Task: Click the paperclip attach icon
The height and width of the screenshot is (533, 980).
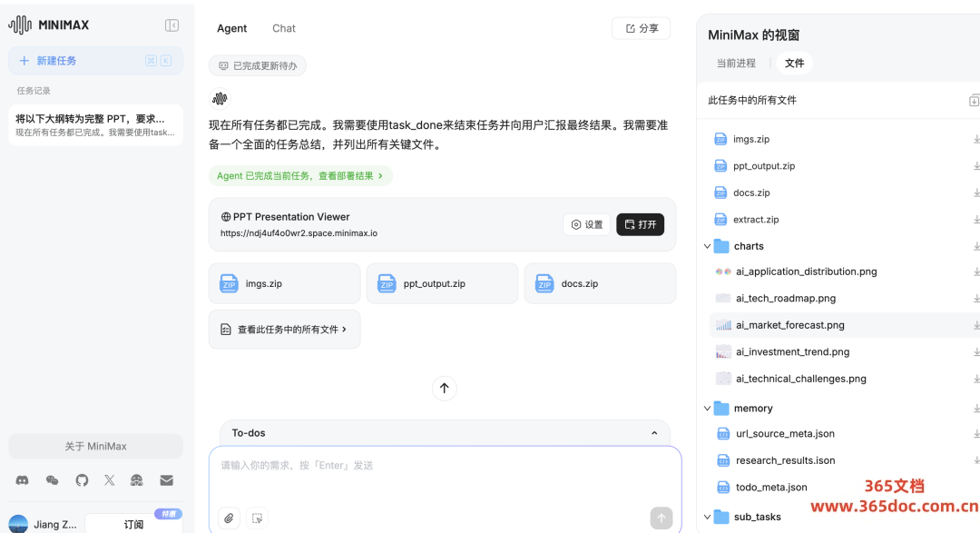Action: 229,518
